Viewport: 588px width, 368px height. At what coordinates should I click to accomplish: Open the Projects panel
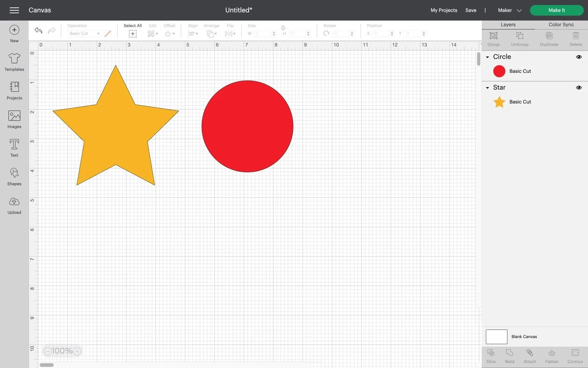(x=14, y=91)
